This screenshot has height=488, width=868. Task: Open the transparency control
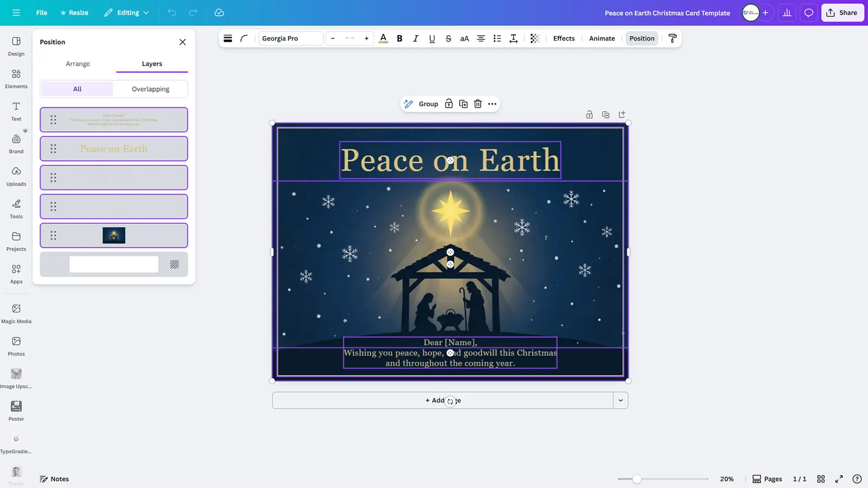(x=535, y=38)
